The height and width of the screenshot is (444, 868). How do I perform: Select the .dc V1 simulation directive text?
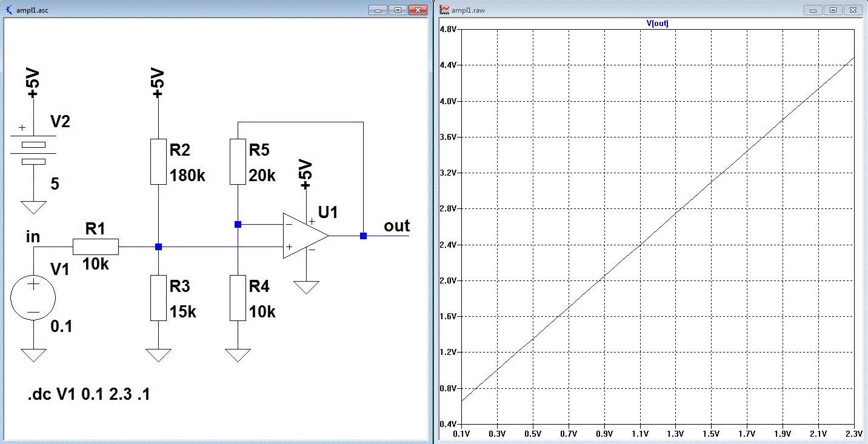pyautogui.click(x=88, y=395)
